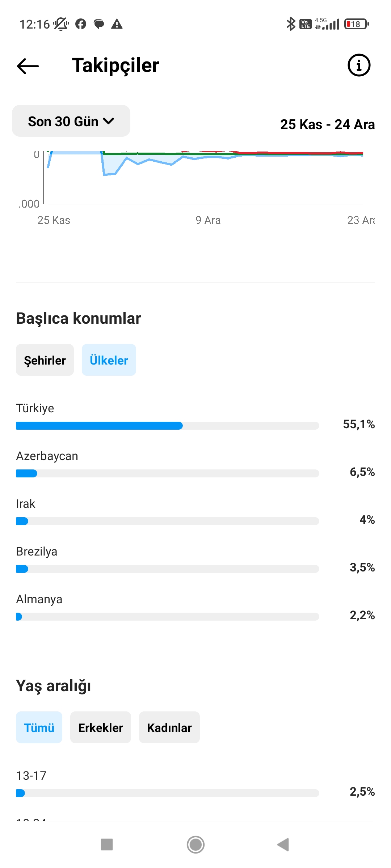391x868 pixels.
Task: Switch to the Kadınlar tab
Action: (x=169, y=728)
